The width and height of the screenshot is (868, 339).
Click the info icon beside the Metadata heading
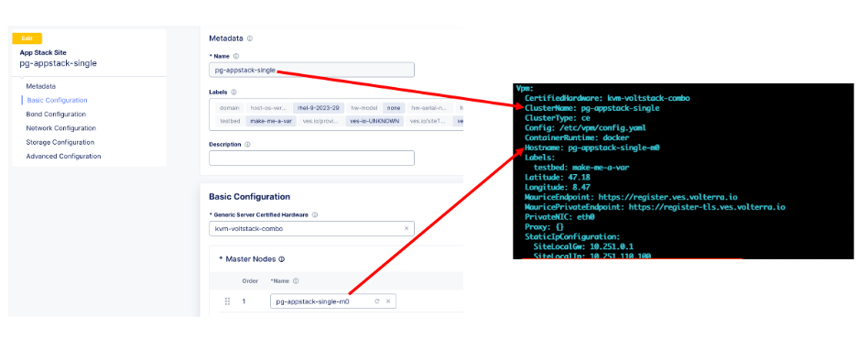click(250, 38)
